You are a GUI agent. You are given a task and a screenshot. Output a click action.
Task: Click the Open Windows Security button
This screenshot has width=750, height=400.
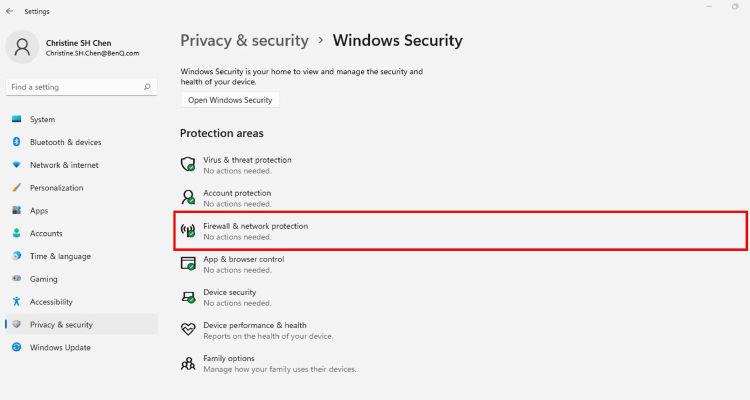[x=230, y=100]
